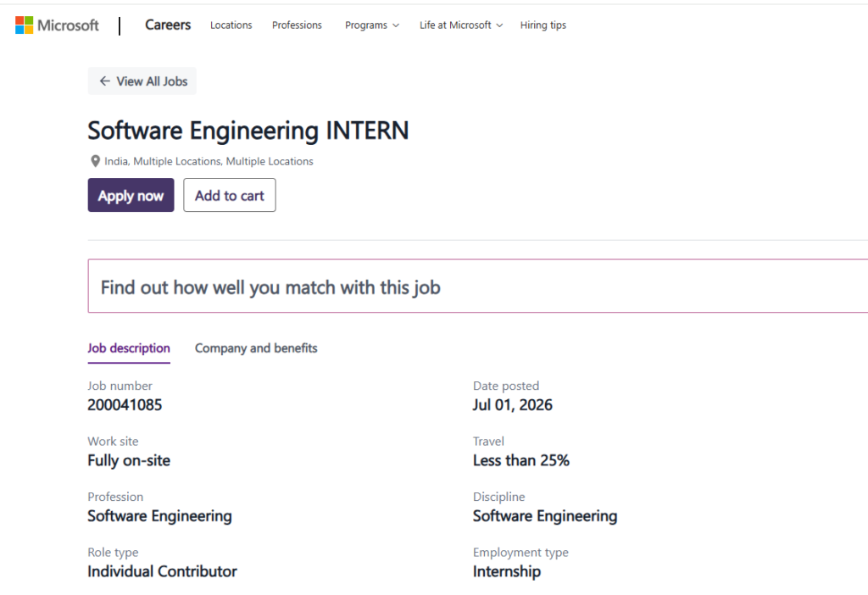Click the job match banner
The height and width of the screenshot is (595, 868).
[477, 286]
